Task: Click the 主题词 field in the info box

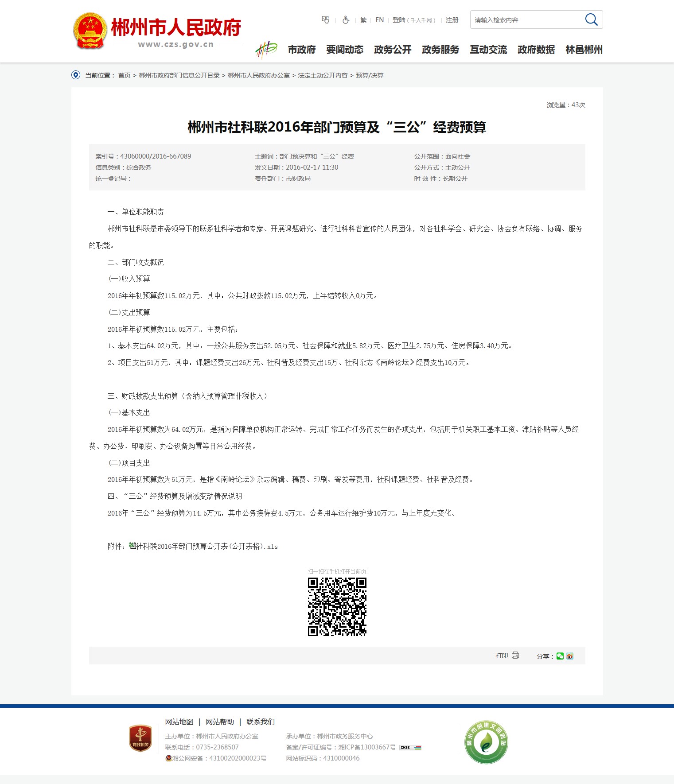Action: click(x=304, y=156)
